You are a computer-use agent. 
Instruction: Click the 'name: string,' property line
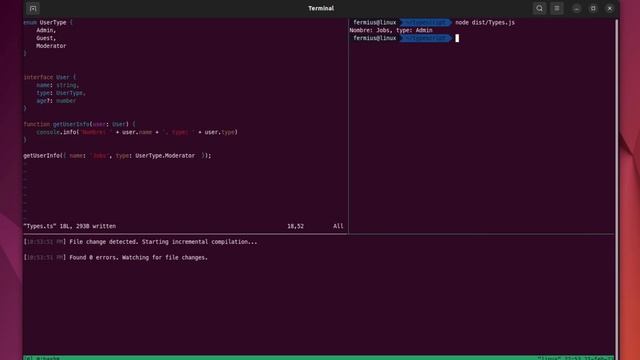tap(58, 85)
